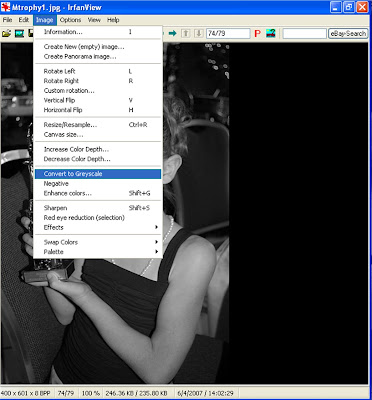Click the Slideshow toolbar icon

click(19, 33)
